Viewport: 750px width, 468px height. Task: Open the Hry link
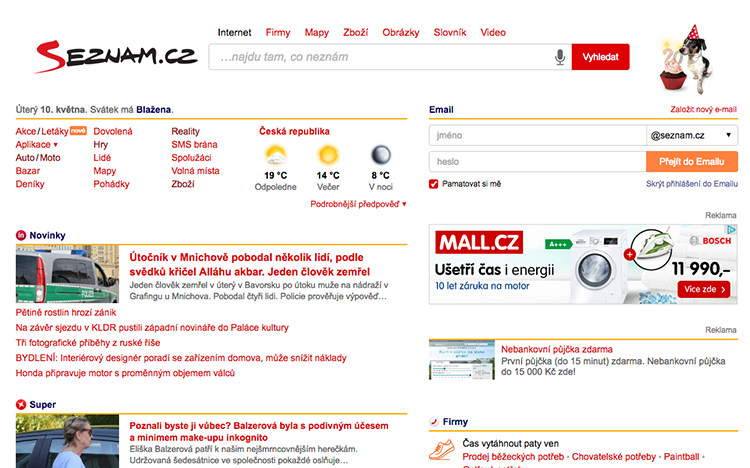[101, 145]
